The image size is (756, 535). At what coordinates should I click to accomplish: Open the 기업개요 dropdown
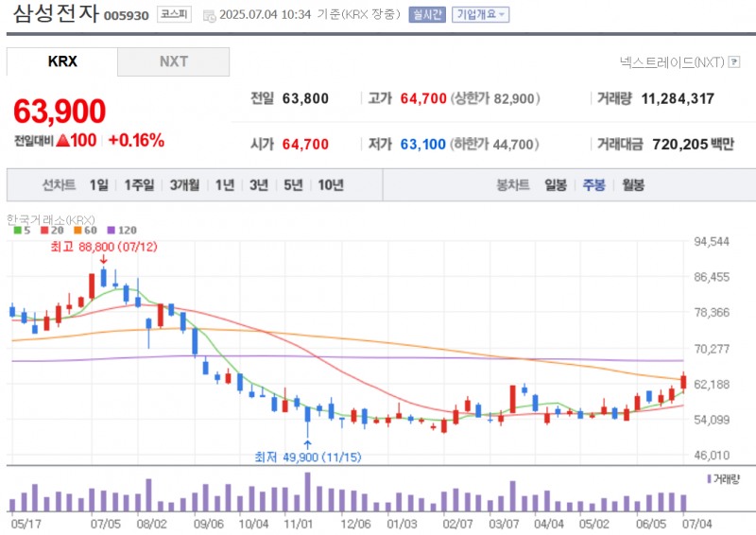(480, 15)
